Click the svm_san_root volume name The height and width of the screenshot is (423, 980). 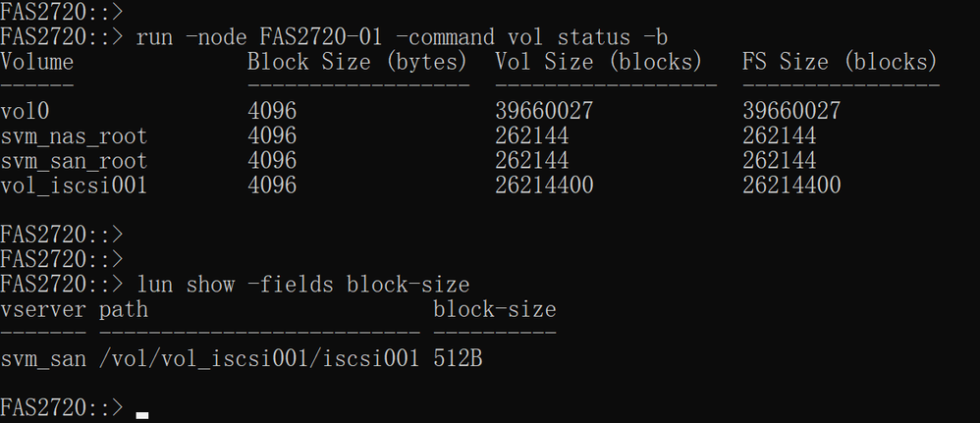tap(74, 161)
